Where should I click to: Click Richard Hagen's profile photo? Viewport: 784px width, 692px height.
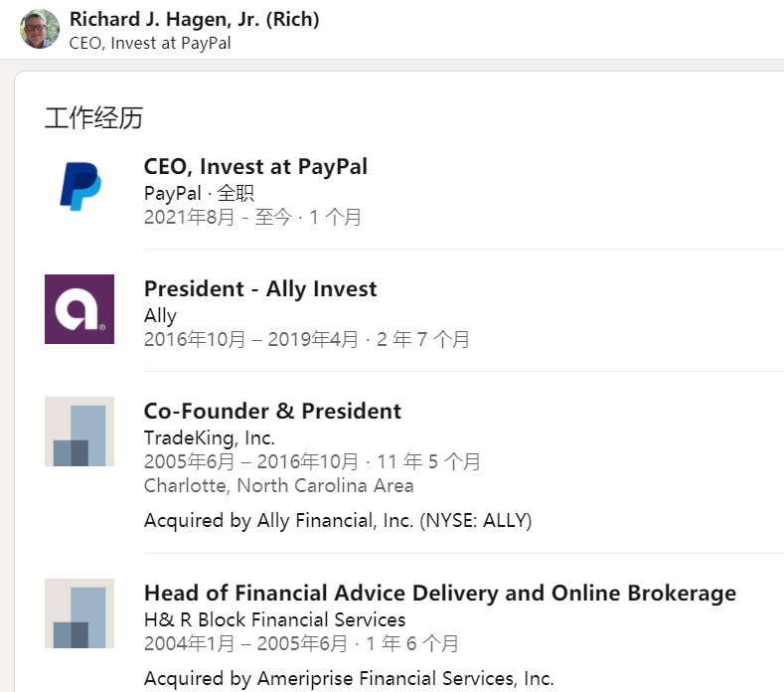coord(40,29)
